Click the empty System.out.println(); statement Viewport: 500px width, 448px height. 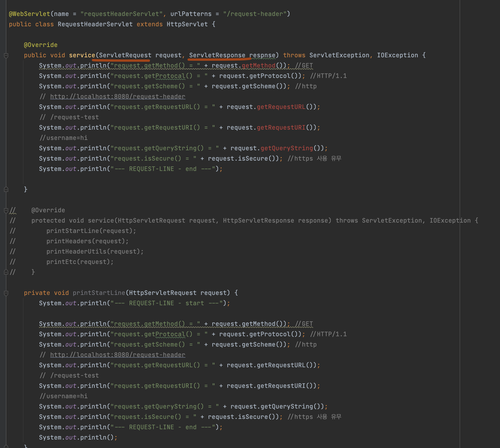pyautogui.click(x=78, y=437)
